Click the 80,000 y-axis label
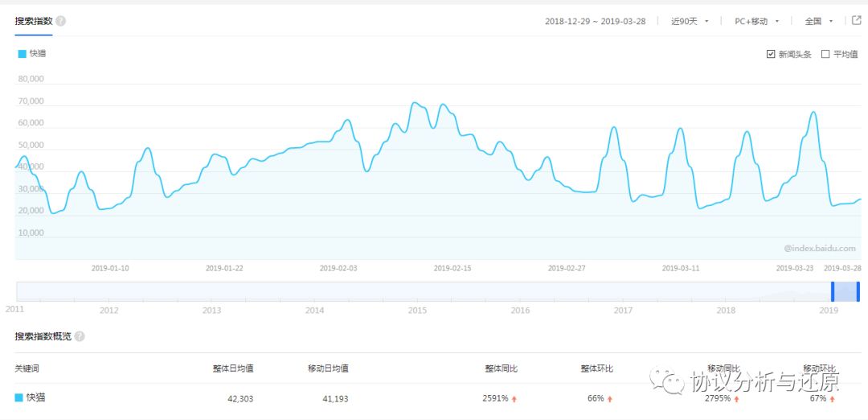The width and height of the screenshot is (868, 420). (x=31, y=79)
